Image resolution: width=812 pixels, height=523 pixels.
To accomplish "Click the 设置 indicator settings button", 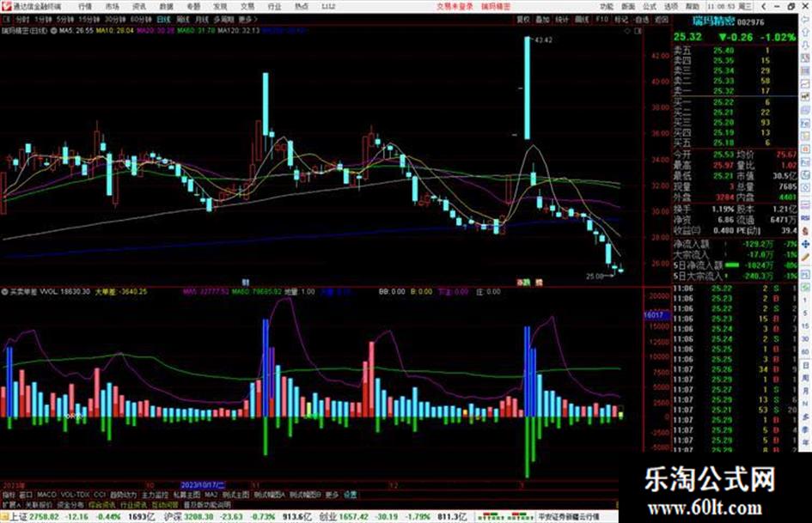I will [x=350, y=495].
